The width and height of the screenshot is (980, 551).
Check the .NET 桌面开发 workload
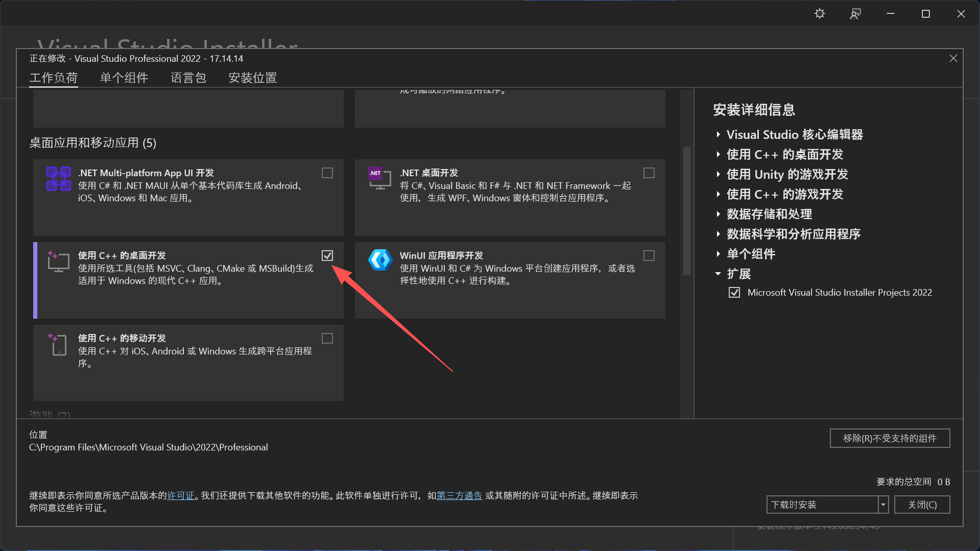[x=649, y=173]
